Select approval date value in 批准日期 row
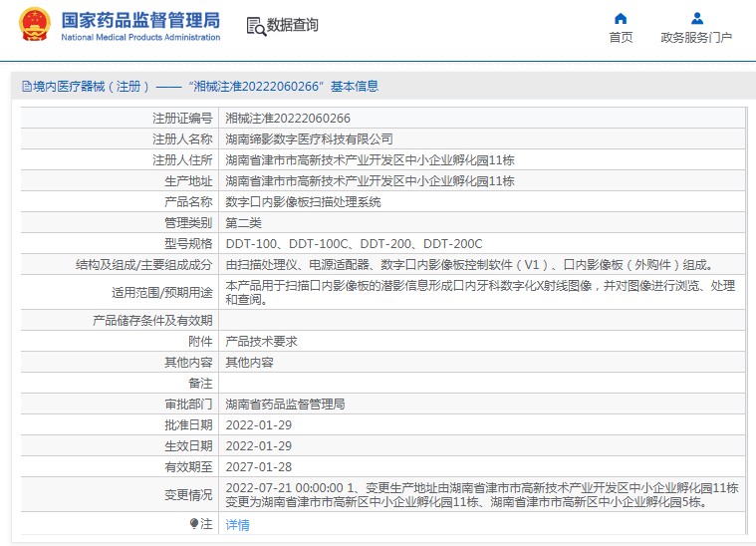 tap(258, 424)
